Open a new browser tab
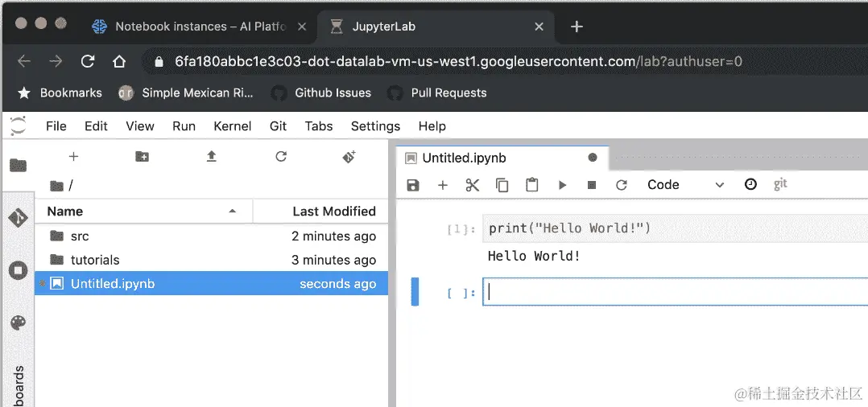868x407 pixels. tap(577, 26)
